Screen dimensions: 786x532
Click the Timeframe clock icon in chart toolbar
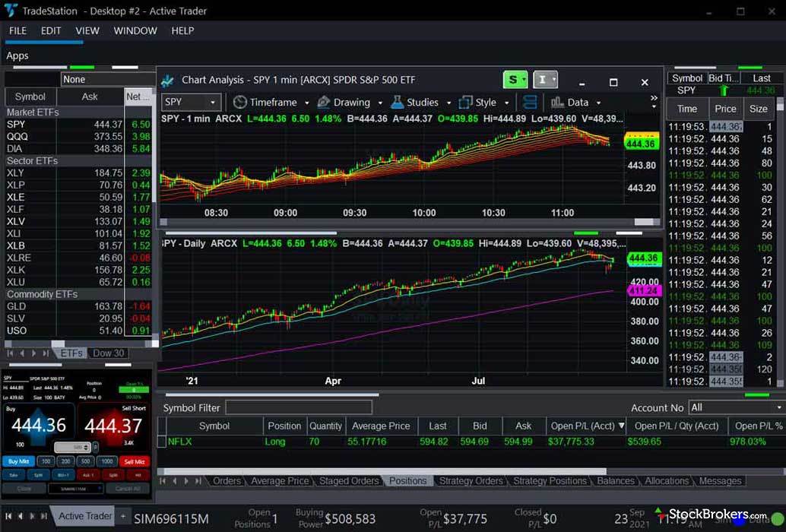(240, 103)
